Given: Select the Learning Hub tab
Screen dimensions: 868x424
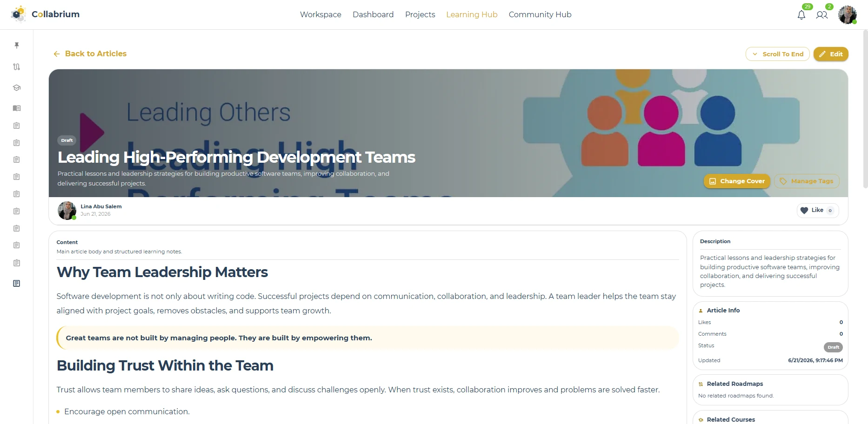Looking at the screenshot, I should coord(472,14).
